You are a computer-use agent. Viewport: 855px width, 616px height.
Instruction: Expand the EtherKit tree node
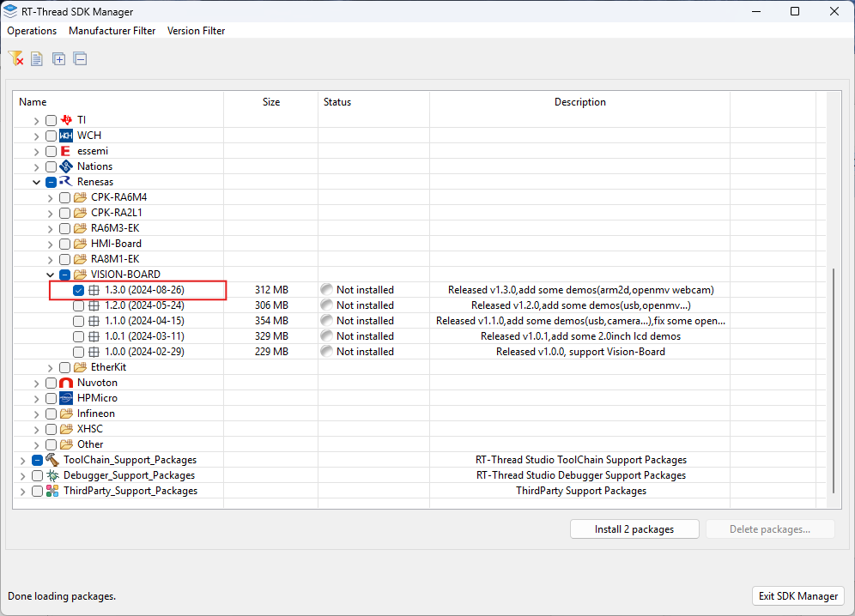point(50,366)
